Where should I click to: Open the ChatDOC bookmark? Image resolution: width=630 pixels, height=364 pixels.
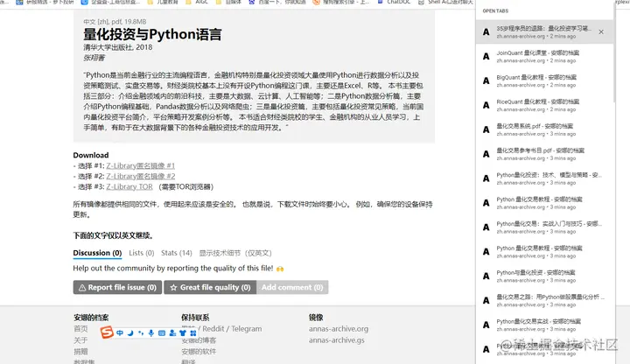(394, 2)
